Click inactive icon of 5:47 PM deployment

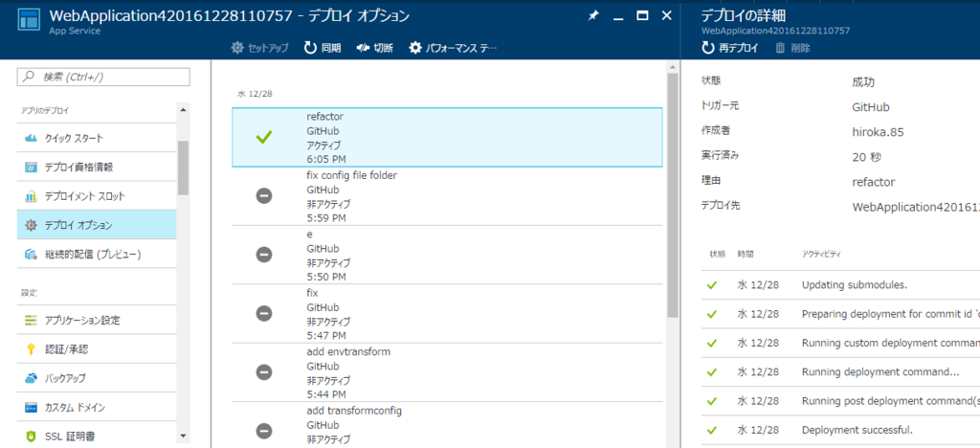point(264,313)
